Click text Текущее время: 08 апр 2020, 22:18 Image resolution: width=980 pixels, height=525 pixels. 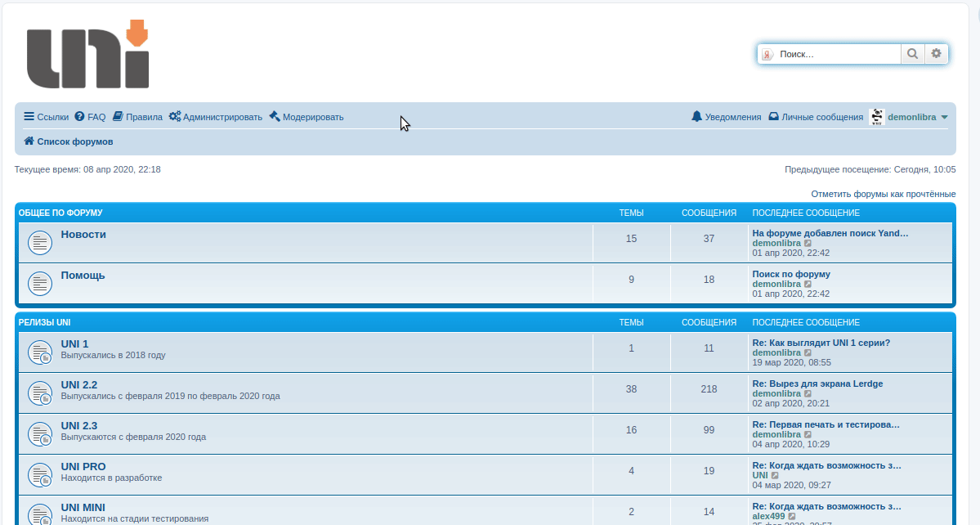(x=87, y=169)
